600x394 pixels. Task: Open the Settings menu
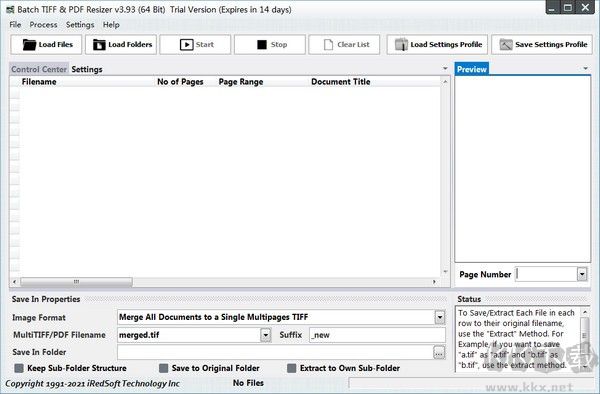80,25
